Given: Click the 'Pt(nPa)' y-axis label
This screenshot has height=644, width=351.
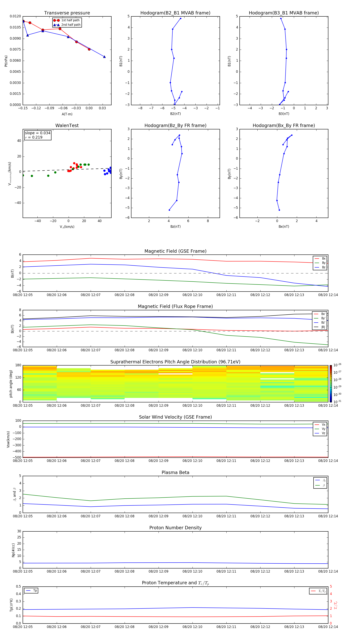Looking at the screenshot, I should (x=6, y=61).
